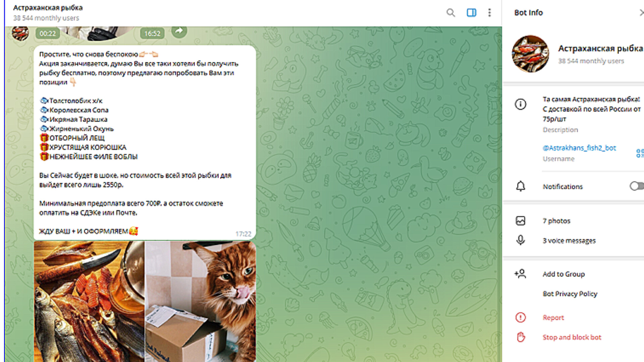The height and width of the screenshot is (362, 644).
Task: Open search in the chat header
Action: pyautogui.click(x=450, y=13)
